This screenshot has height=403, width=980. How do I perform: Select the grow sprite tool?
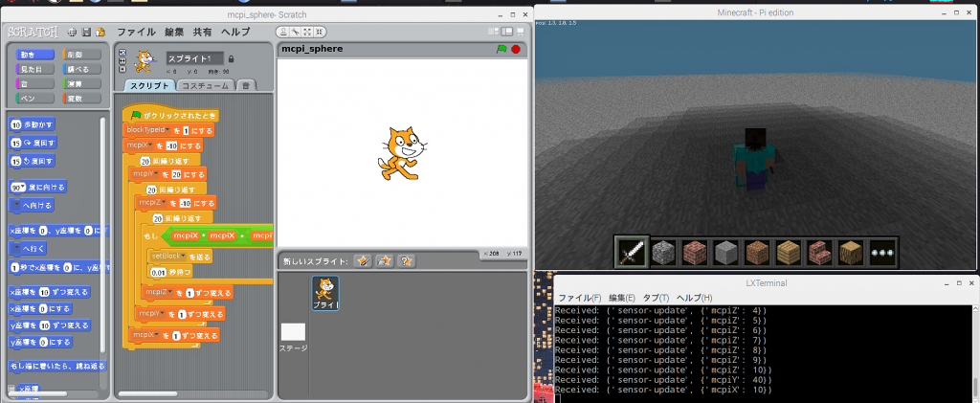(307, 32)
